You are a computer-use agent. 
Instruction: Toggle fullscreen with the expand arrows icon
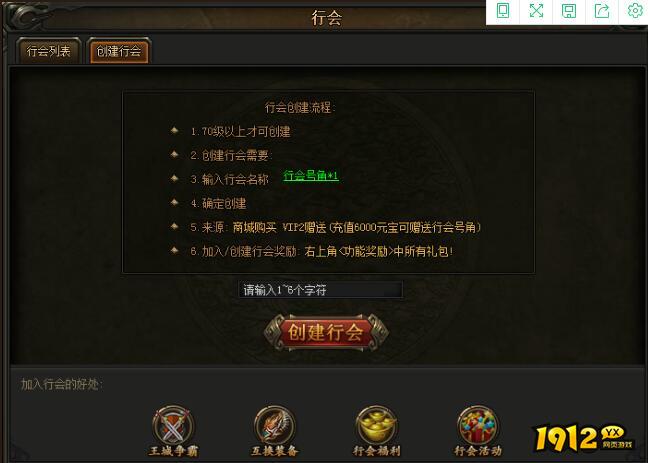[x=536, y=10]
